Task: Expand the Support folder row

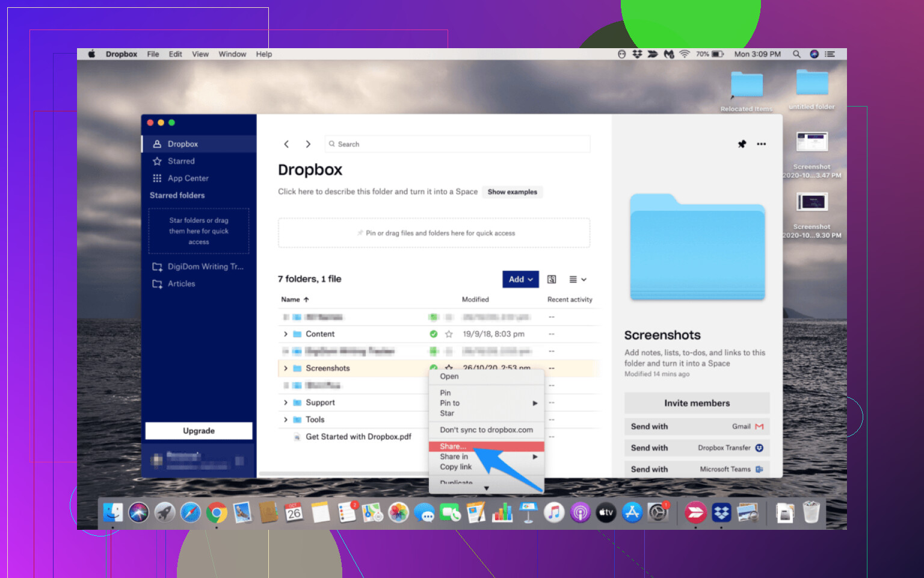Action: point(286,403)
